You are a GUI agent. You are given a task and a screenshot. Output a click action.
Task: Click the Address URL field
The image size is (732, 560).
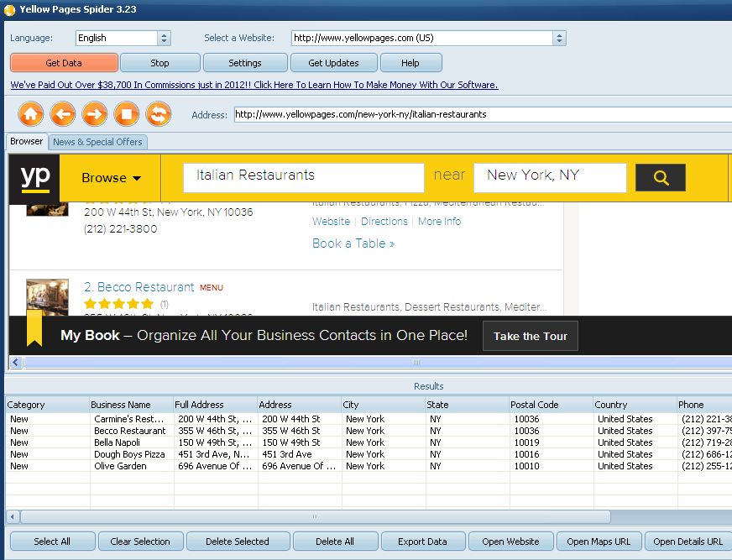pyautogui.click(x=483, y=114)
